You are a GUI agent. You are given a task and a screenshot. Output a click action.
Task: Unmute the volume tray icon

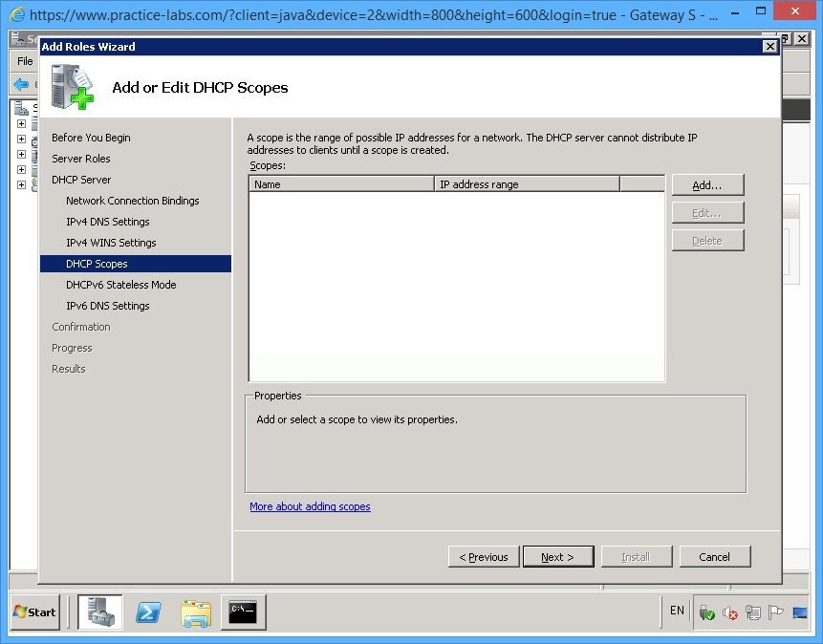tap(730, 612)
